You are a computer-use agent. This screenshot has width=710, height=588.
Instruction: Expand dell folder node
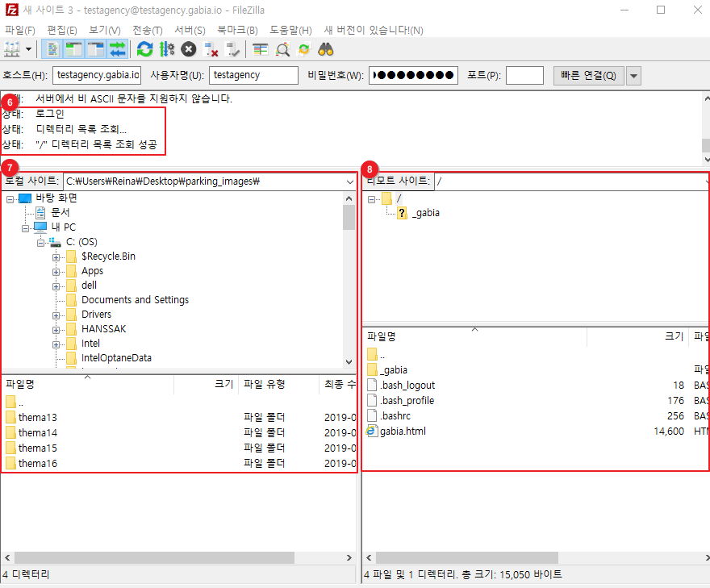point(56,286)
